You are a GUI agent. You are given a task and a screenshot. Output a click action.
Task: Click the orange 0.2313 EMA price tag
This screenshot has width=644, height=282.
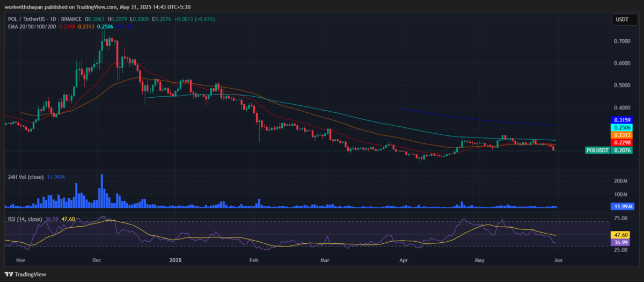pyautogui.click(x=623, y=135)
